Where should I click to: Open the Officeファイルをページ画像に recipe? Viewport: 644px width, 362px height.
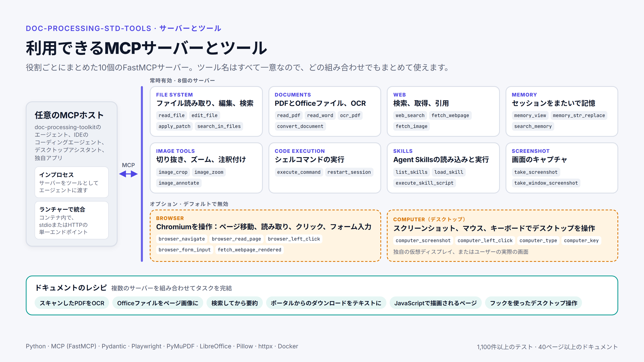[158, 303]
